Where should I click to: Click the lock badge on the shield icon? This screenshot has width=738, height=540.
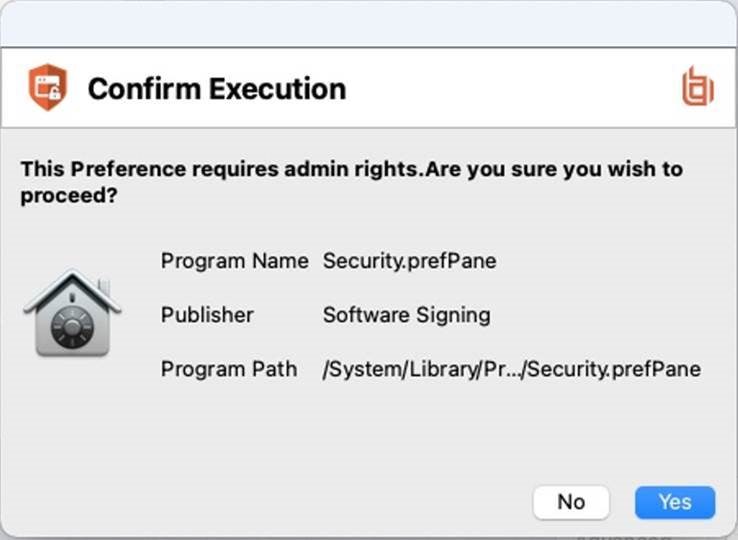point(53,95)
